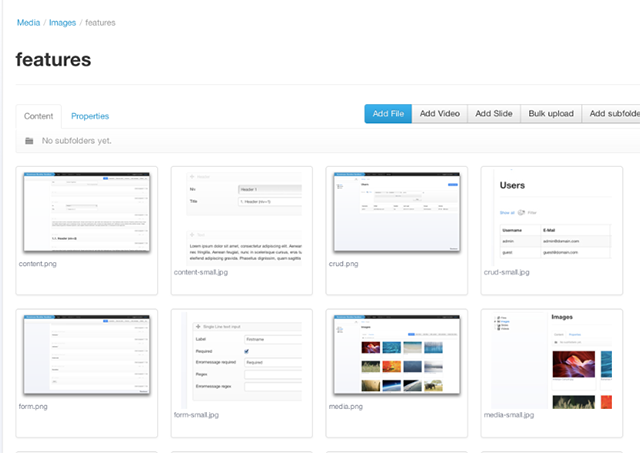Open the form-small.jpg thumbnail
Image resolution: width=640 pixels, height=453 pixels.
(x=242, y=361)
